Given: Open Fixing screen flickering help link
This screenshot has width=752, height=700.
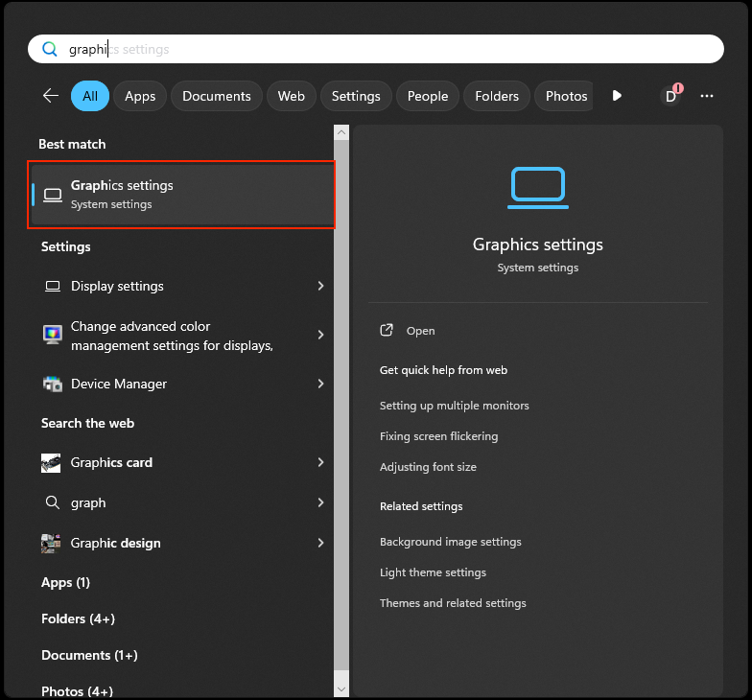Looking at the screenshot, I should [x=439, y=436].
